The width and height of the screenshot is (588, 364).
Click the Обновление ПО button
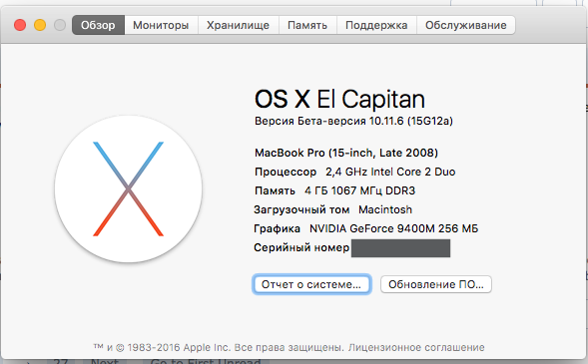click(x=436, y=284)
